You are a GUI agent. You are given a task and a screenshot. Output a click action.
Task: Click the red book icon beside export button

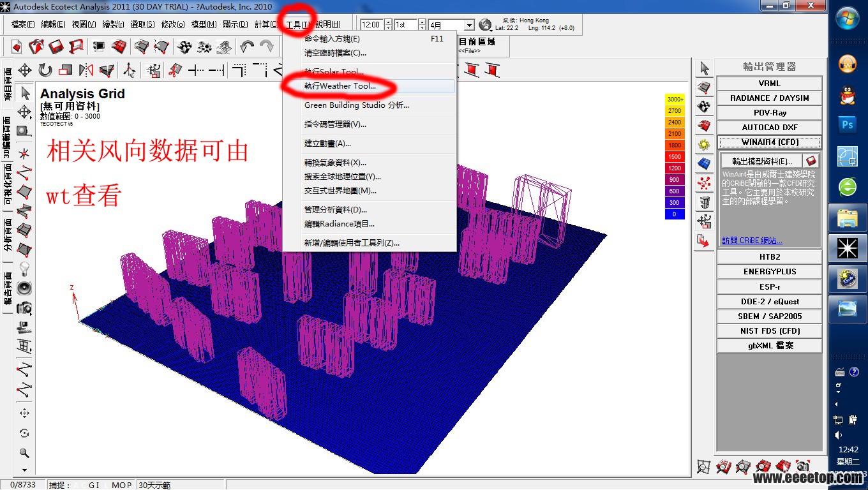pos(811,161)
